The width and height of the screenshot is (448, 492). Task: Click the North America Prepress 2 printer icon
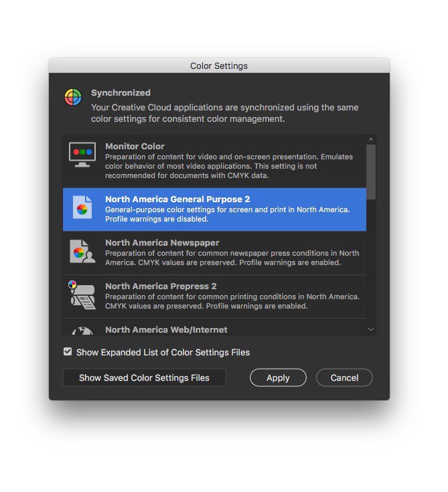(x=82, y=295)
